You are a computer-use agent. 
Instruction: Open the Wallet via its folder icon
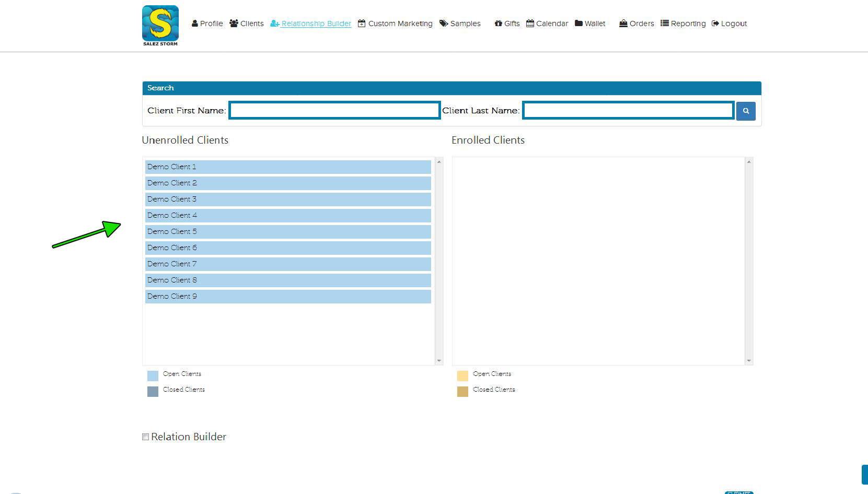click(578, 23)
